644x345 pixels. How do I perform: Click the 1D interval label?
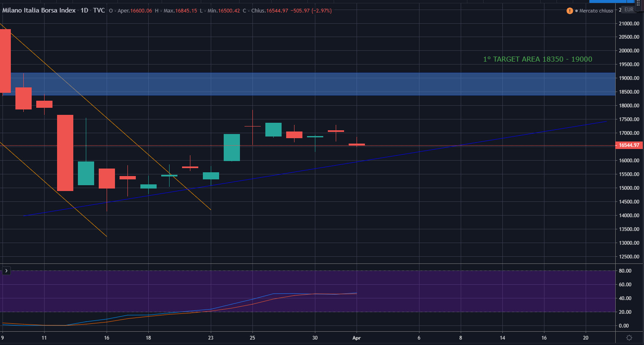pos(84,10)
